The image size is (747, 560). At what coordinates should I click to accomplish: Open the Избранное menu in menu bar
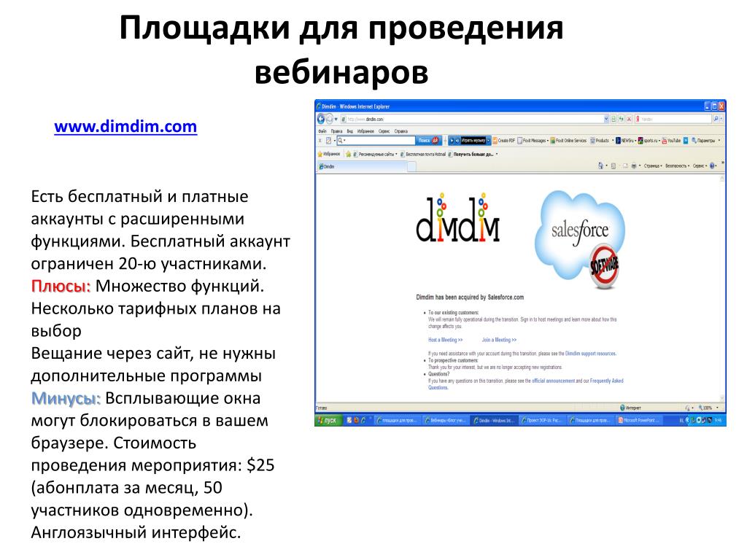tap(365, 131)
